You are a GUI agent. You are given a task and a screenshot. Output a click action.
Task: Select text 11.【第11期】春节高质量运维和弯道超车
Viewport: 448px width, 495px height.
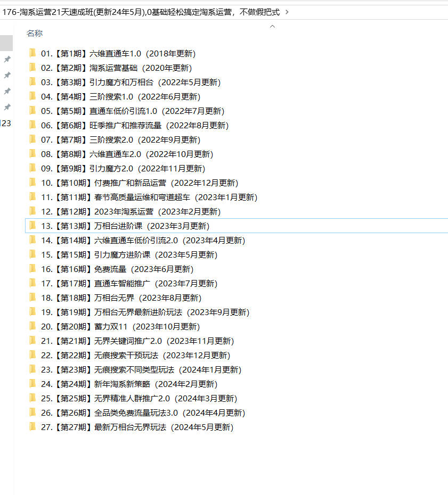coord(116,197)
